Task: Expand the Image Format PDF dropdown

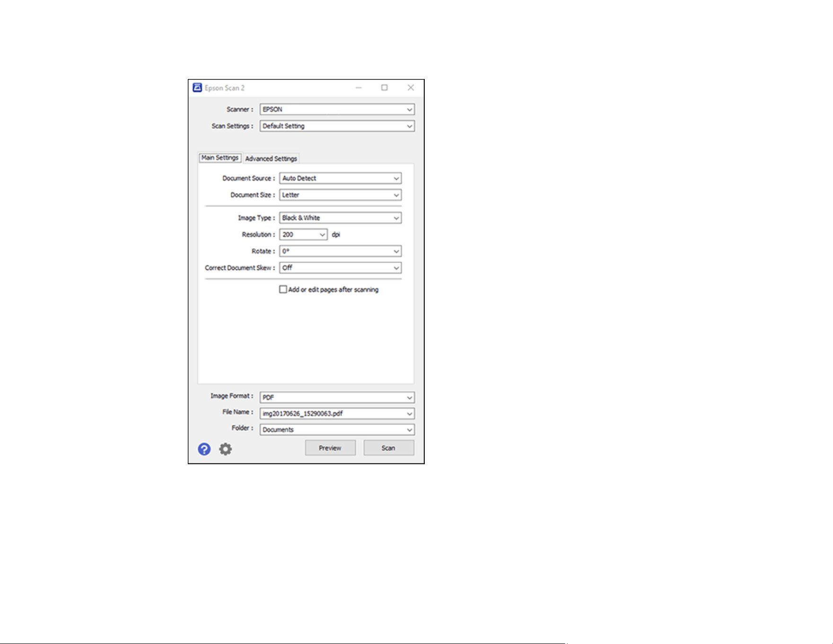Action: click(x=337, y=397)
